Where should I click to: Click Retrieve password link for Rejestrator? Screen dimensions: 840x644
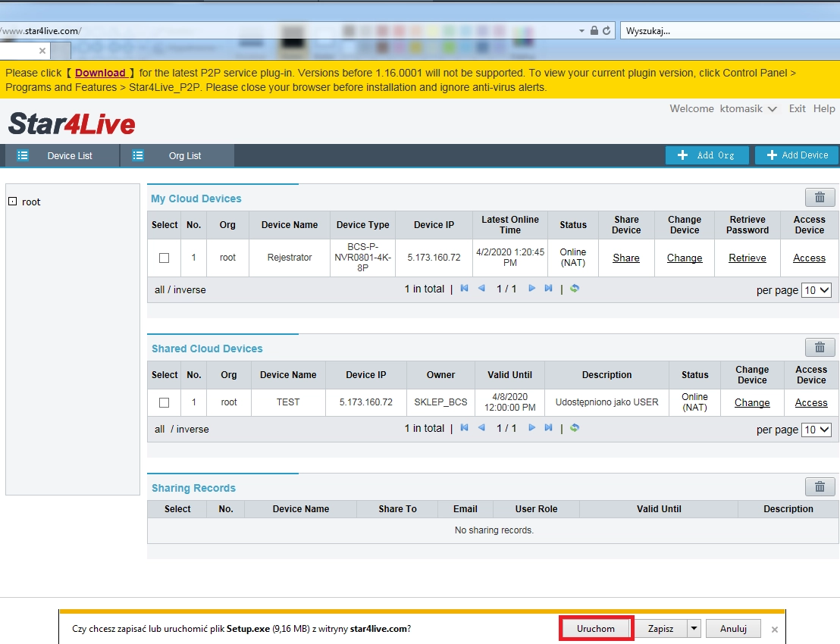click(748, 258)
